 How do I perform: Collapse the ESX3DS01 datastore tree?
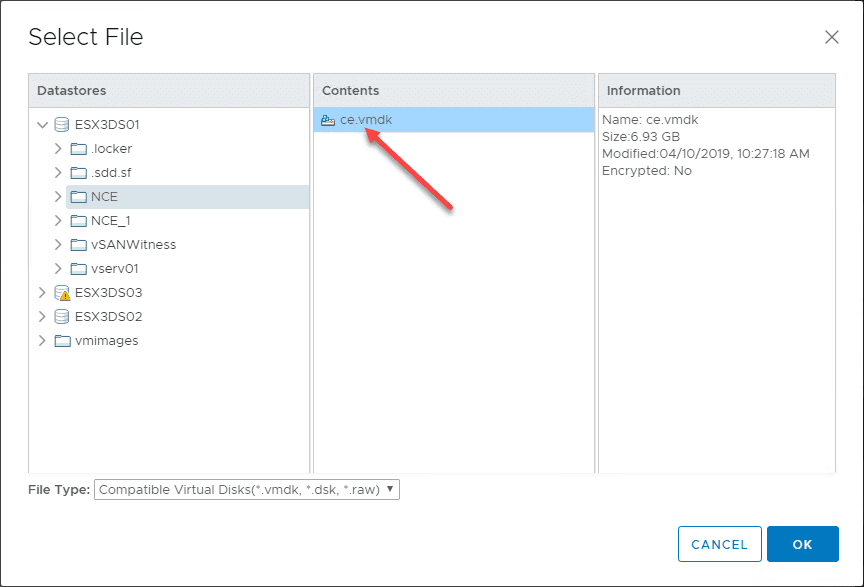[42, 125]
